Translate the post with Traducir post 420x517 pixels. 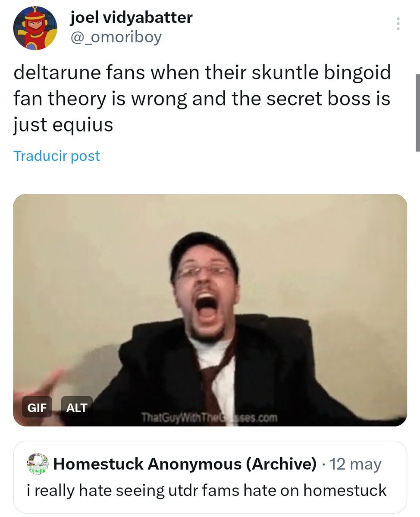(56, 156)
